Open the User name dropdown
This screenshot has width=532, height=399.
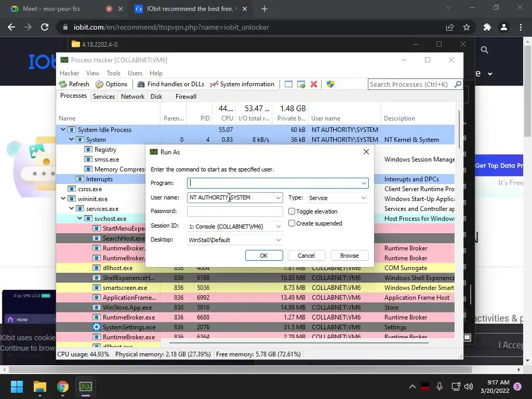click(278, 198)
